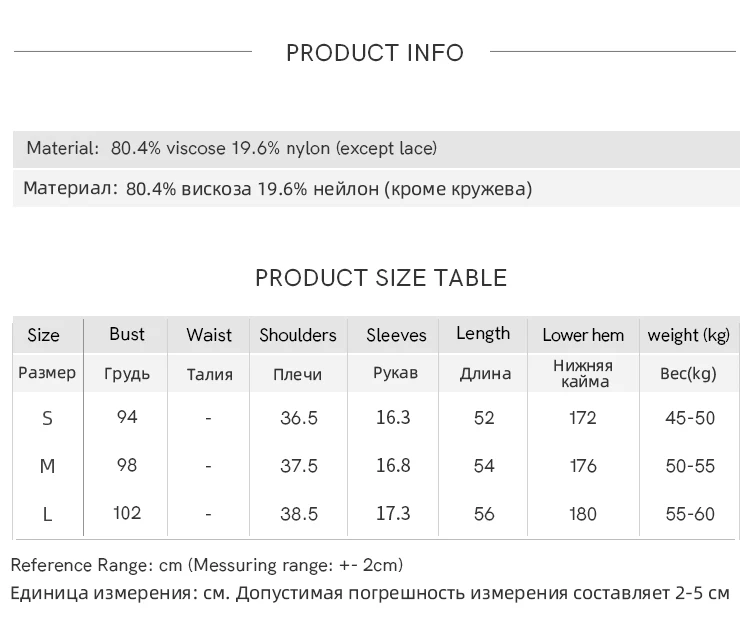Click the weight range 45-50

click(690, 418)
